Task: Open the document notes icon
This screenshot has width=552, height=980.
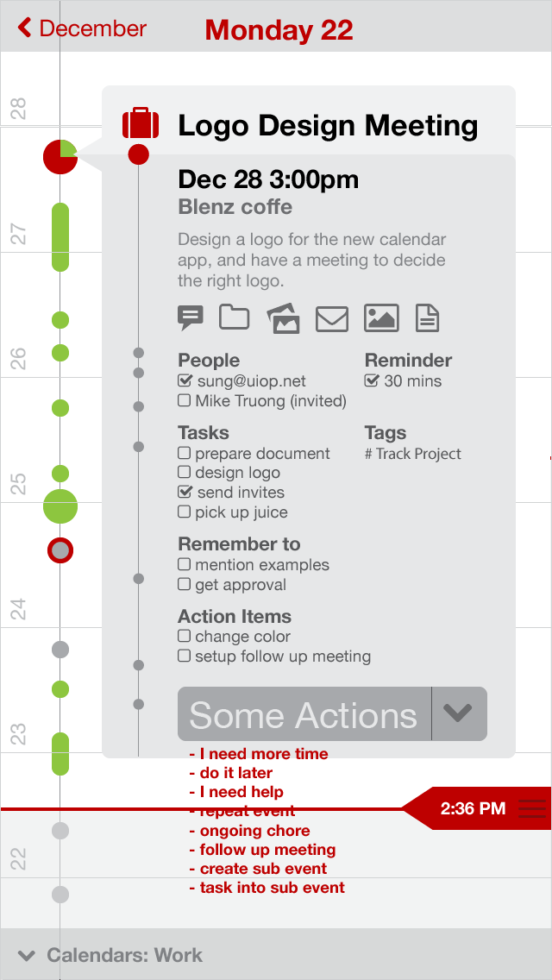Action: pyautogui.click(x=428, y=318)
